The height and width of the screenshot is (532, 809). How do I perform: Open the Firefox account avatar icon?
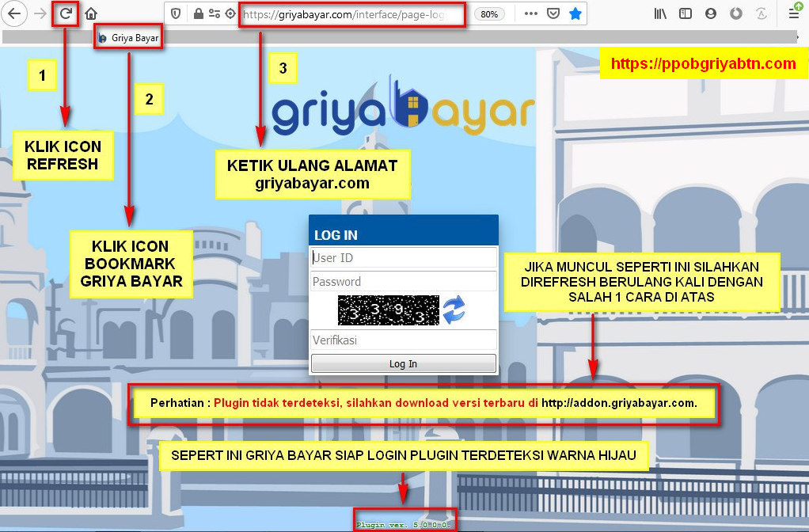click(x=711, y=13)
